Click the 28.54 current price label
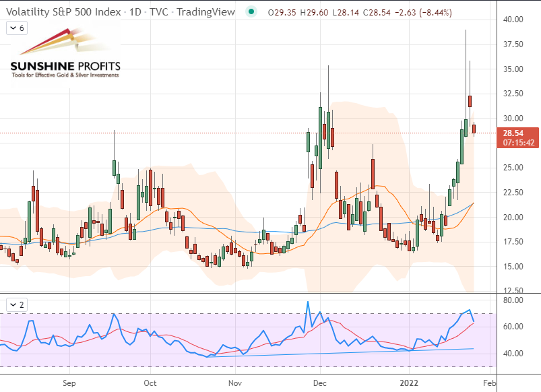 (x=513, y=133)
